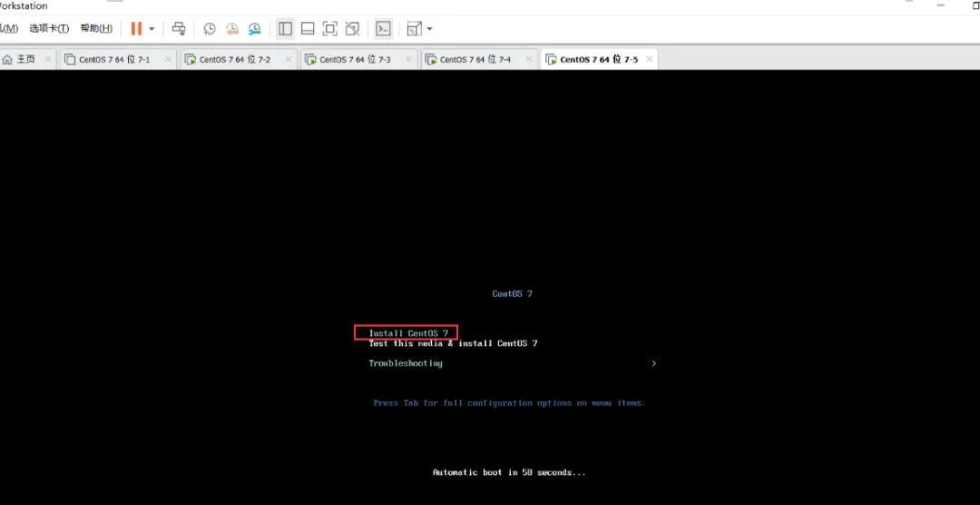Open the 选项卡(T) menu

49,28
